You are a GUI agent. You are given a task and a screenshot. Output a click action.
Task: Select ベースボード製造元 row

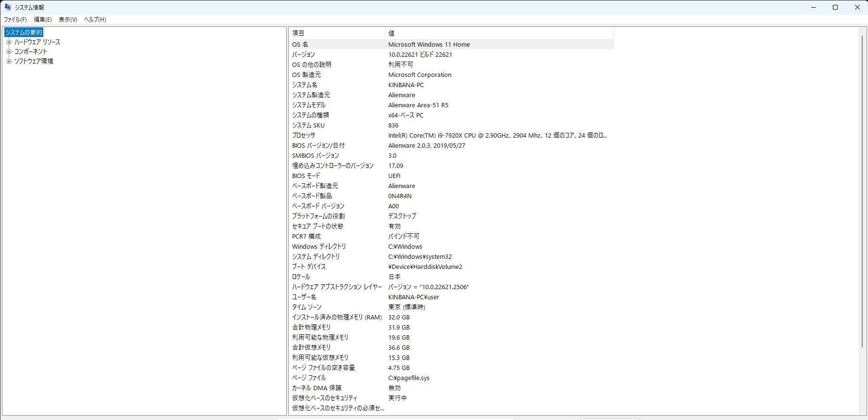click(x=451, y=186)
